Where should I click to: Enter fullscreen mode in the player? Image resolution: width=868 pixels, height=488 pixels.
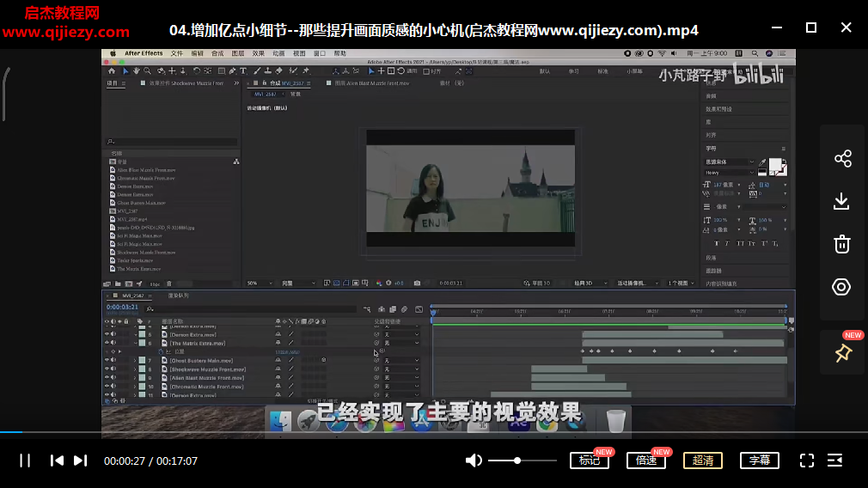[x=807, y=461]
